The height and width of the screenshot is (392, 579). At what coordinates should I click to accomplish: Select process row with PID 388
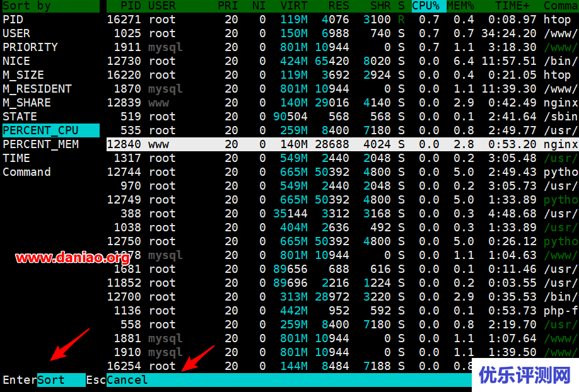coord(342,214)
